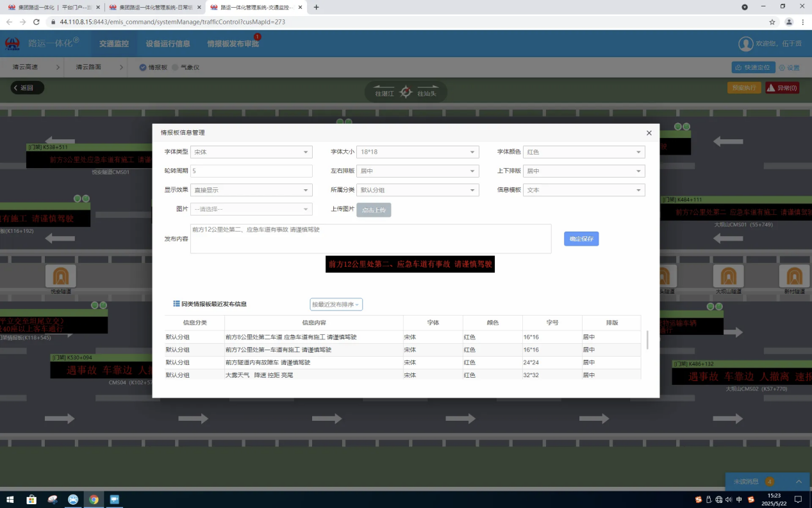Expand the 未读消息 notification panel

799,482
